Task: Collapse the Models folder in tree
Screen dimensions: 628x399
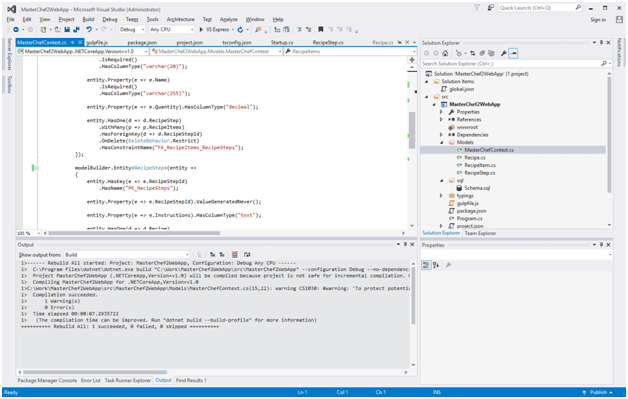Action: point(442,143)
